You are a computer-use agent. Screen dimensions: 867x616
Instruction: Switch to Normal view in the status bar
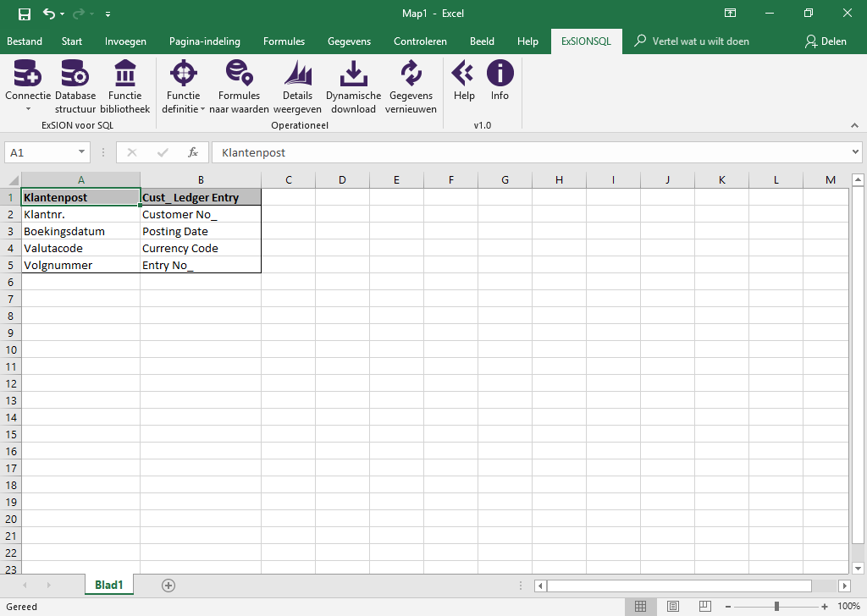(640, 606)
